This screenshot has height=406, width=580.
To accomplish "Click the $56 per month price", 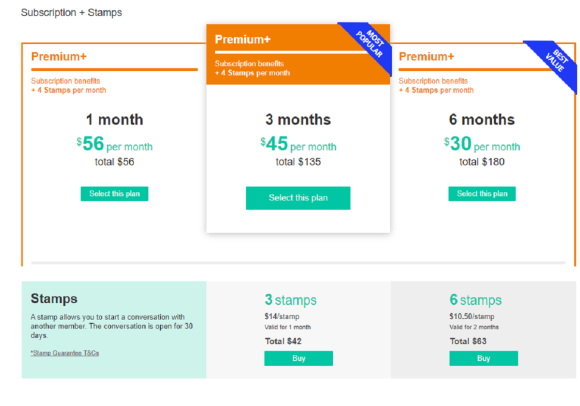I will [114, 144].
